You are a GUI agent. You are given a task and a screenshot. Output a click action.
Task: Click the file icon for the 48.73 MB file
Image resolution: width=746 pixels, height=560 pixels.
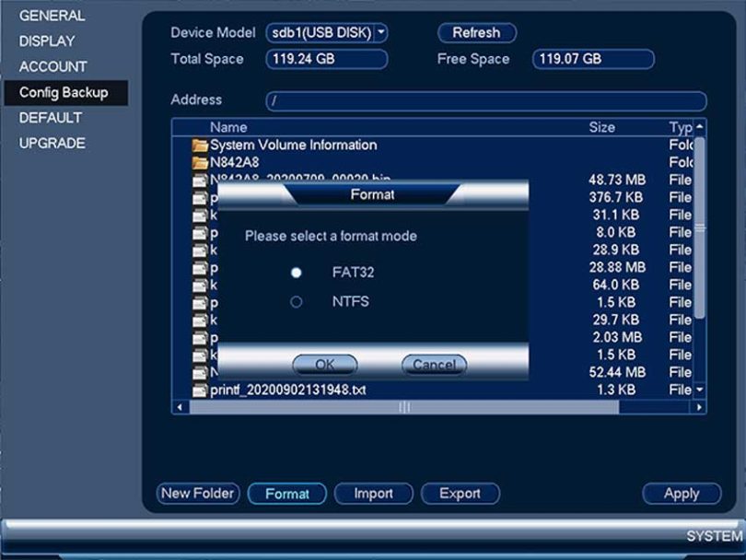click(x=200, y=181)
